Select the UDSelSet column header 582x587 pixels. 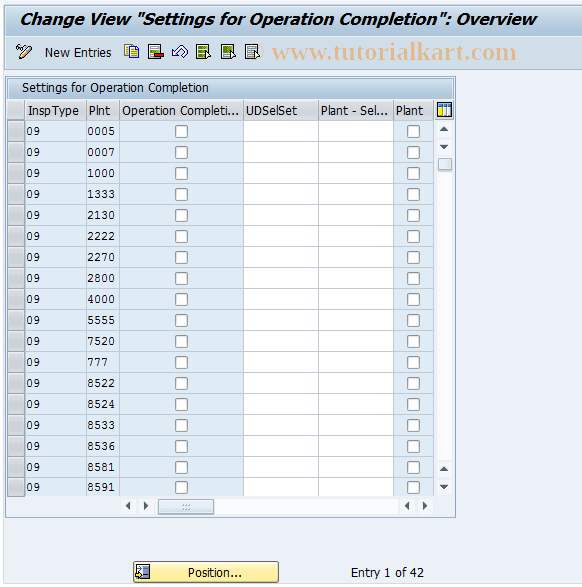[x=281, y=110]
